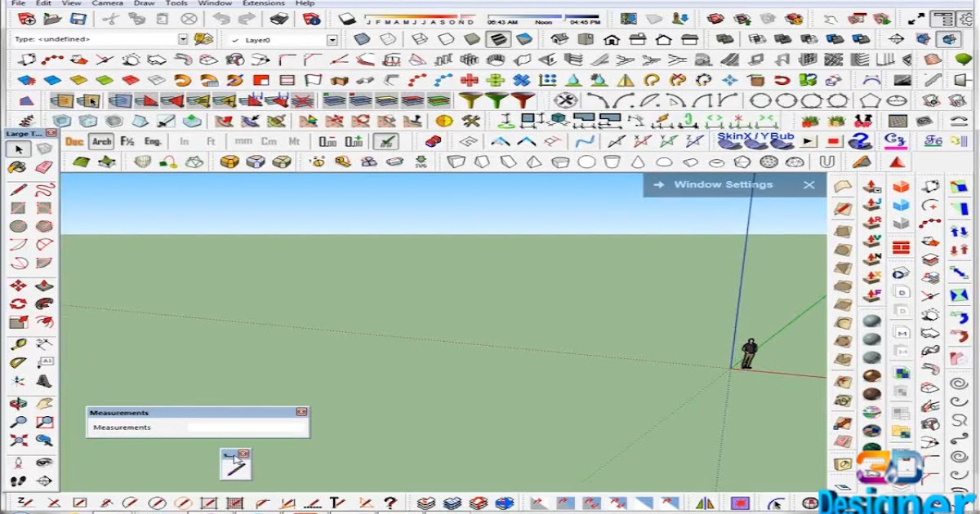980x514 pixels.
Task: Click the Save floppy disk icon
Action: [78, 18]
